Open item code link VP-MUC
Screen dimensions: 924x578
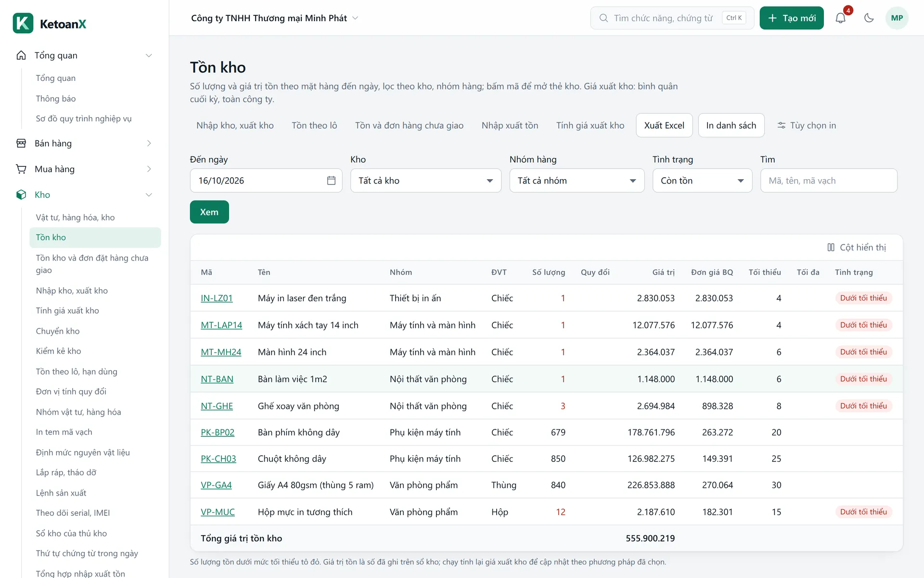tap(218, 512)
